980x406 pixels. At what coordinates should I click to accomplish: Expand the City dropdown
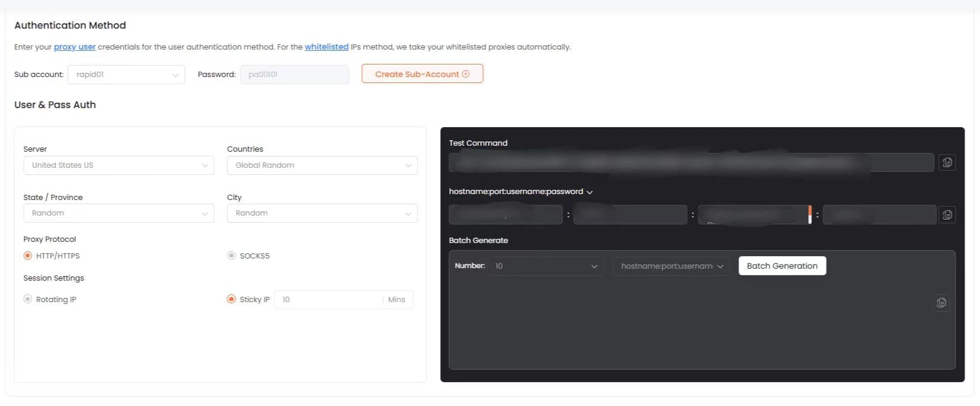[322, 213]
